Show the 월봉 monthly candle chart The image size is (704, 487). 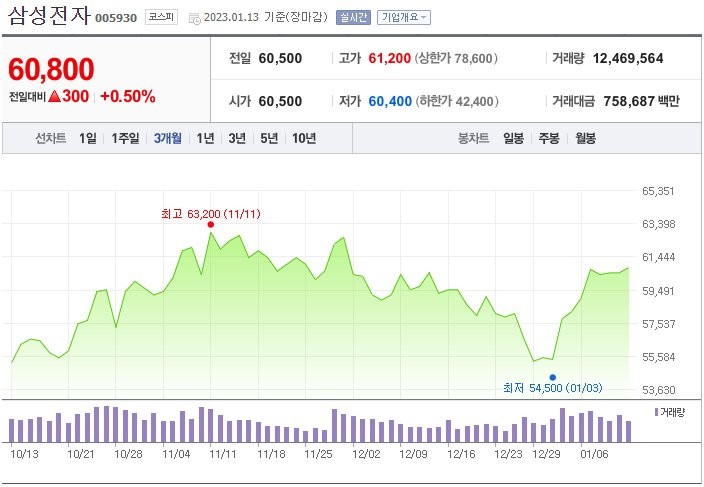(x=585, y=138)
